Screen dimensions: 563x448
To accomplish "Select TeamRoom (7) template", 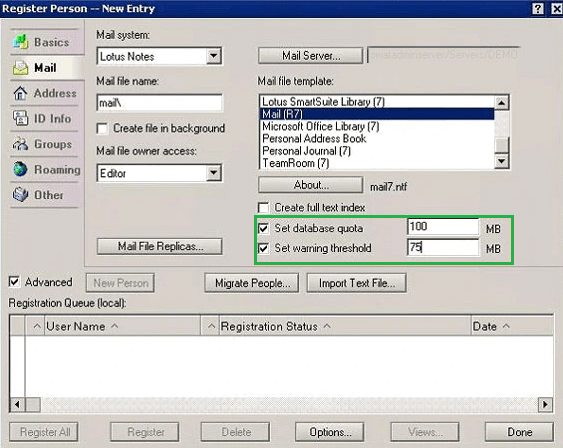I will coord(376,163).
